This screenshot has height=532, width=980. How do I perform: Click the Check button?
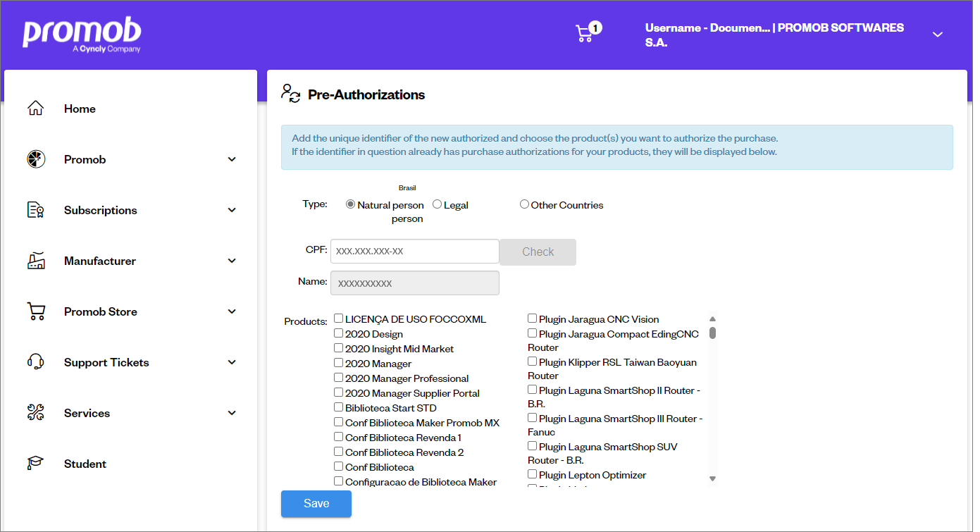point(538,252)
